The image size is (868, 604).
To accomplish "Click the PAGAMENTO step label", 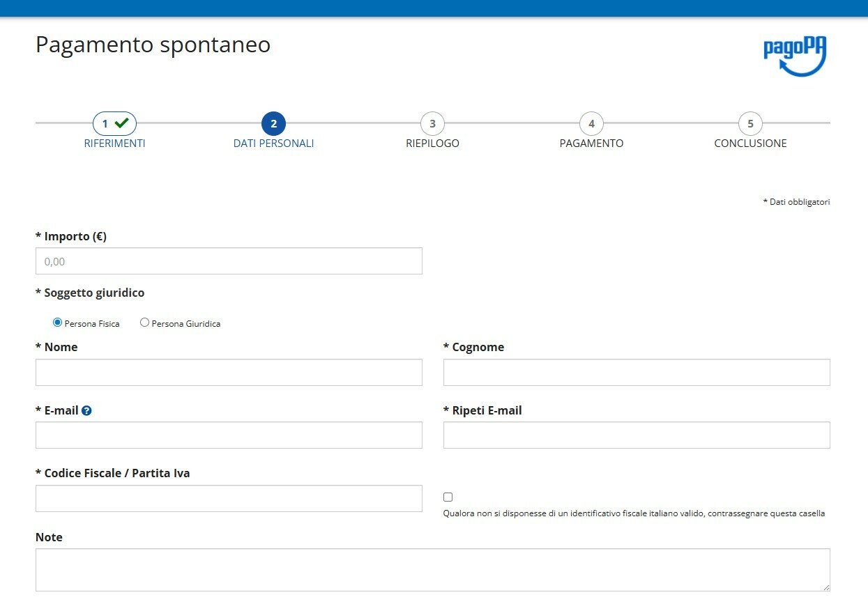I will coord(591,144).
